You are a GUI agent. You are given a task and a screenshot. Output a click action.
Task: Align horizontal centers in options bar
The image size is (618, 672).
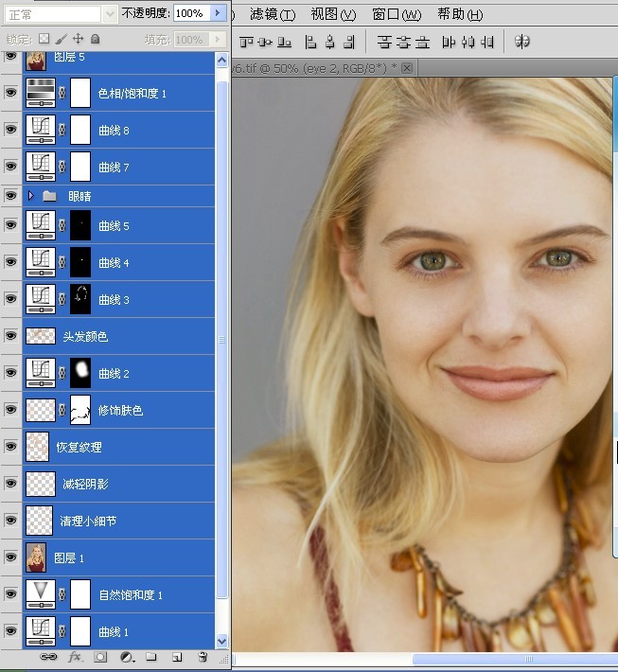coord(329,42)
